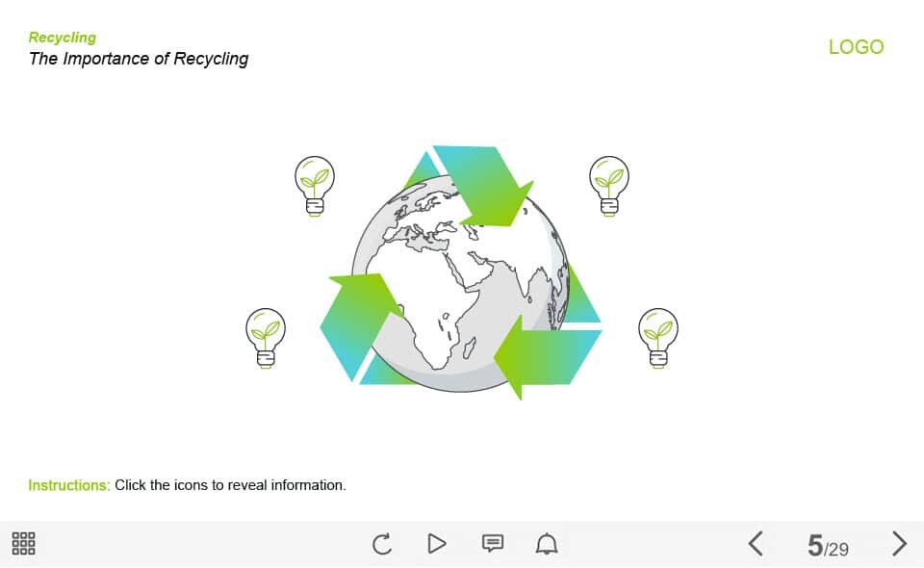Click the 5/29 slide counter
This screenshot has width=924, height=568.
click(x=828, y=546)
